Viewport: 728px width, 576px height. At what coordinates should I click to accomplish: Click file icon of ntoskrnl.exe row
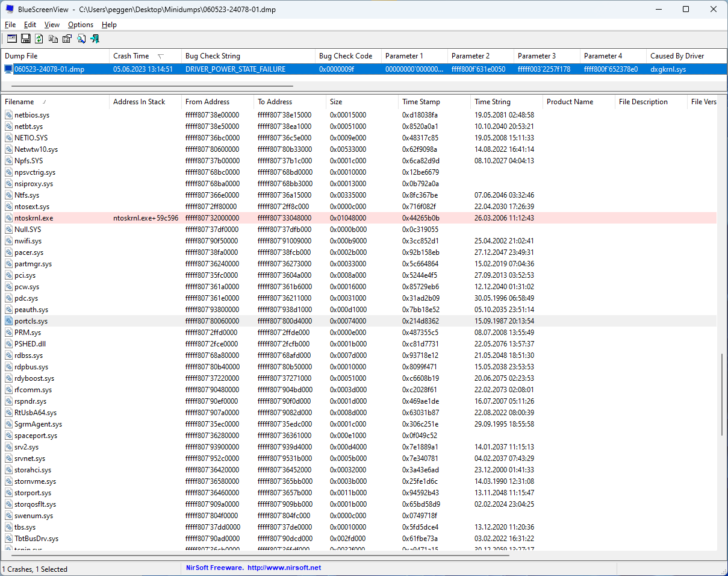(9, 218)
